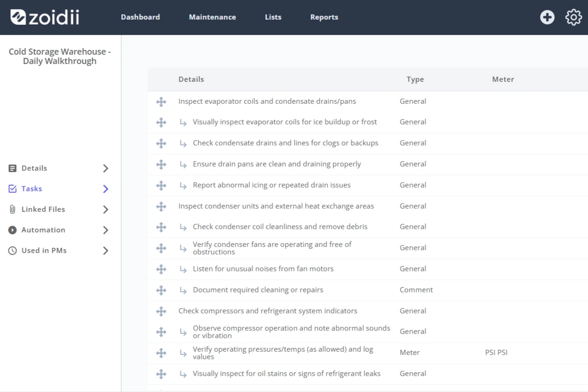588x392 pixels.
Task: Expand the Tasks section chevron
Action: click(106, 189)
